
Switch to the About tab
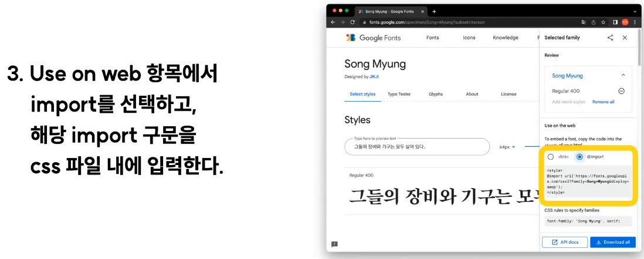[472, 94]
